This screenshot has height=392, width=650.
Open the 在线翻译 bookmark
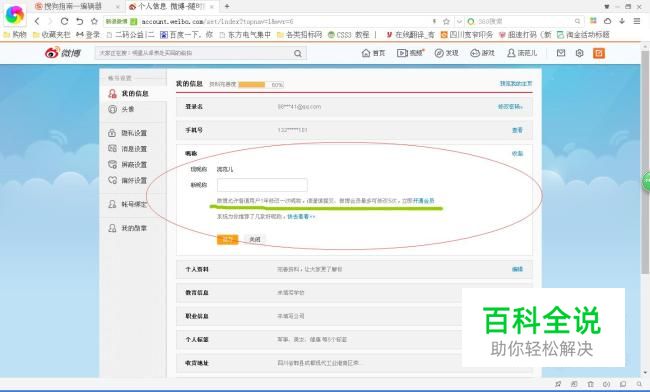(410, 35)
